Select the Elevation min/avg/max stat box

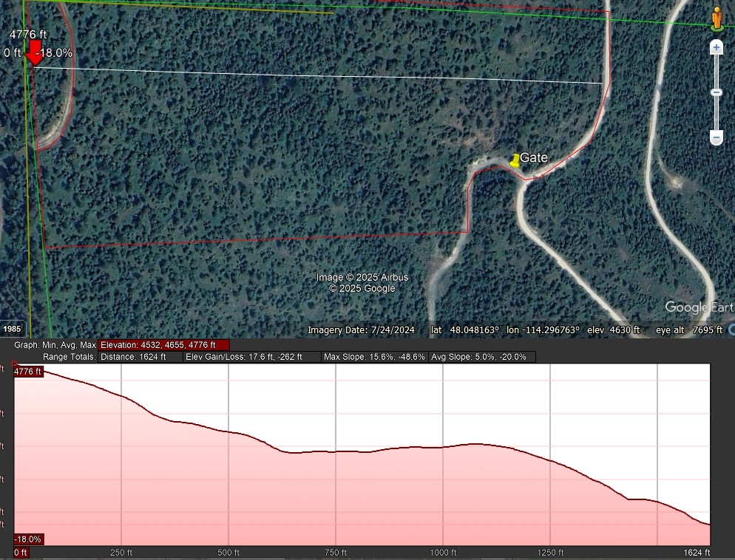(164, 345)
